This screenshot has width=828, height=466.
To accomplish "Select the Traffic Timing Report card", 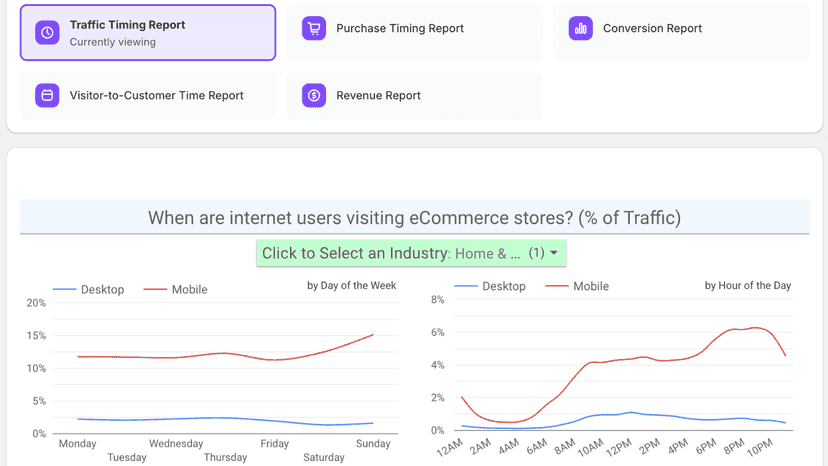I will [148, 33].
